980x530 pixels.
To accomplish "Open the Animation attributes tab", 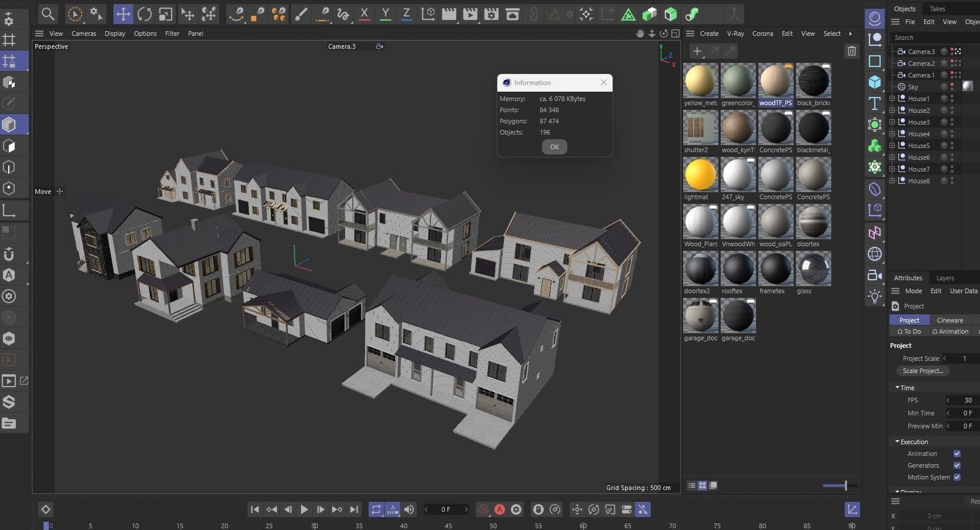I will coord(950,331).
